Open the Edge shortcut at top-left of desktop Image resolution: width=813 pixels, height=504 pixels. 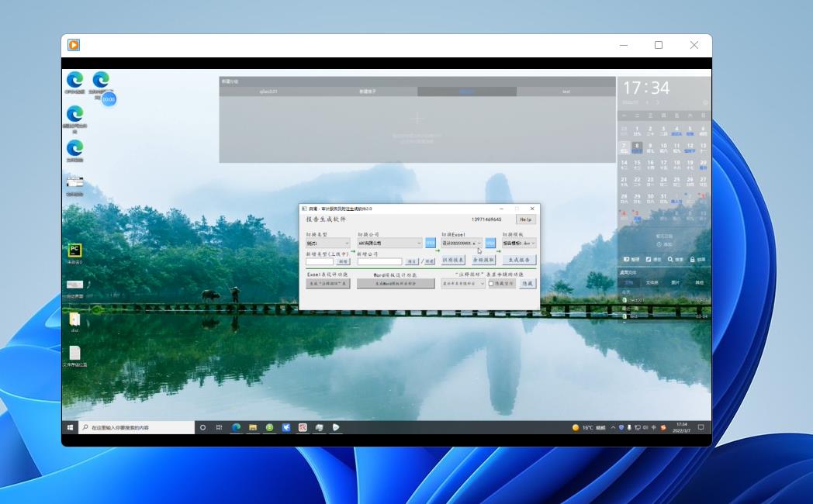(74, 80)
